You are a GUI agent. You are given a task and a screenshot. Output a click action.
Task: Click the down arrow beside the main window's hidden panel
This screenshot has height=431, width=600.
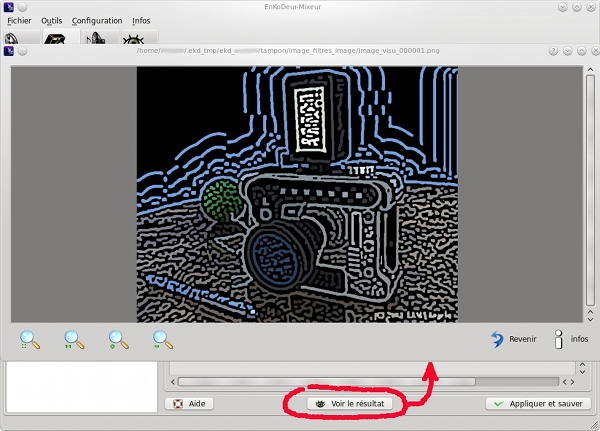(x=582, y=372)
